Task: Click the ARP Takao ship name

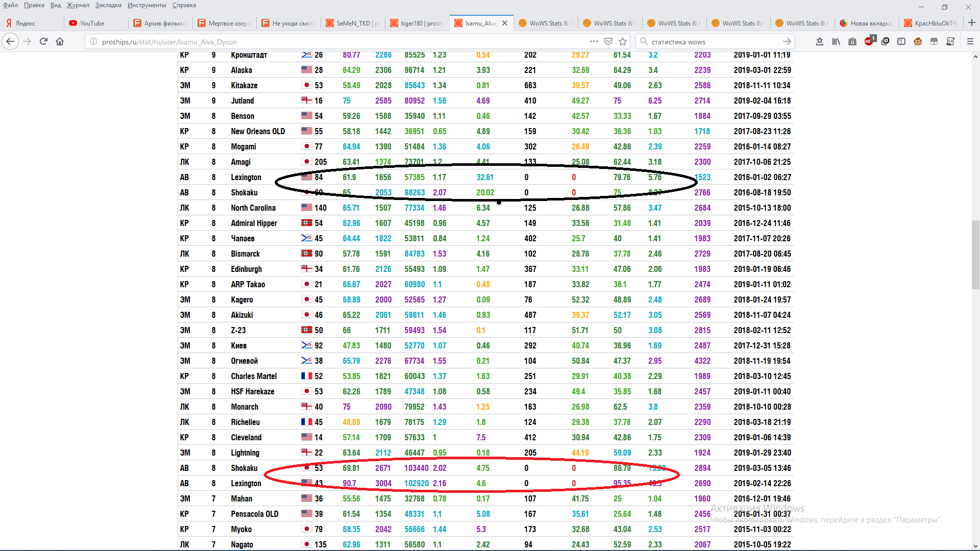Action: 248,284
